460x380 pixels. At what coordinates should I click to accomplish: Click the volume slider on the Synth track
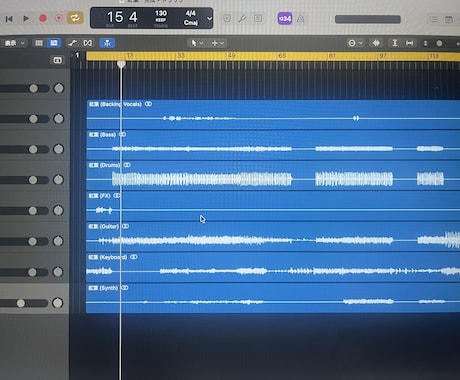(24, 303)
